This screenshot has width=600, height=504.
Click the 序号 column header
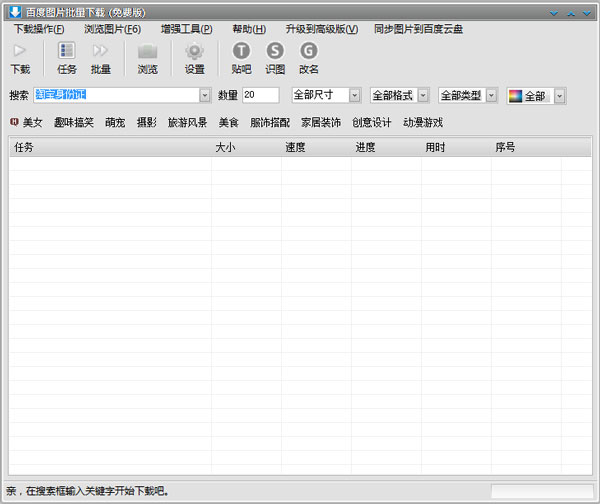(527, 147)
